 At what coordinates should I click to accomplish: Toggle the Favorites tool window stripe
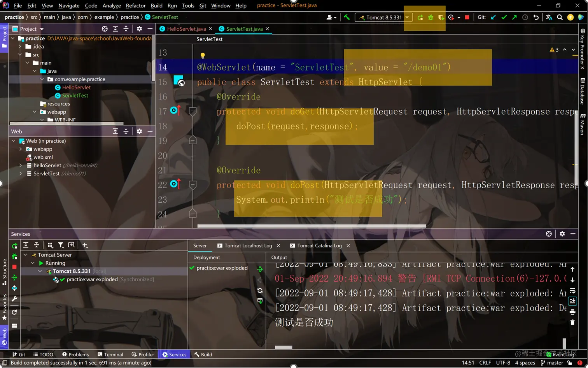click(x=4, y=307)
